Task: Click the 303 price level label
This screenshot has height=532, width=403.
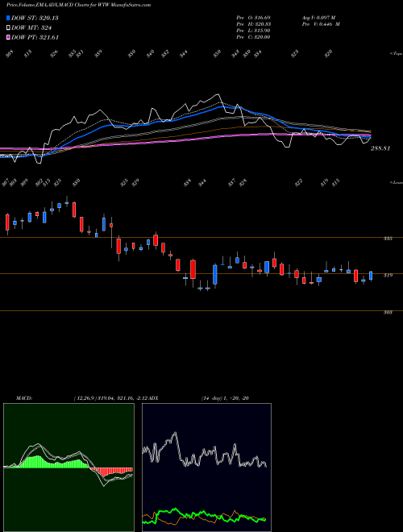Action: [388, 313]
